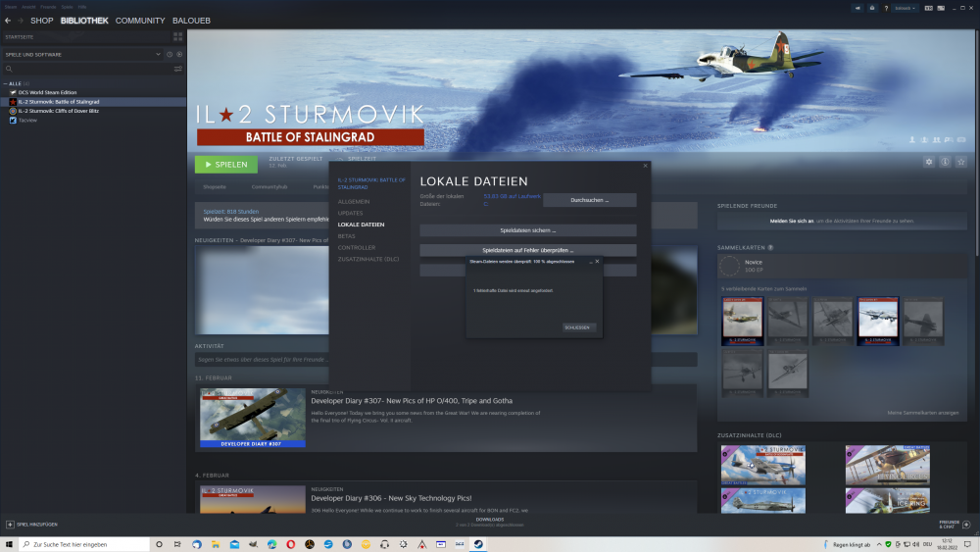Viewport: 980px width, 552px height.
Task: Open Ansicht menu
Action: click(28, 7)
